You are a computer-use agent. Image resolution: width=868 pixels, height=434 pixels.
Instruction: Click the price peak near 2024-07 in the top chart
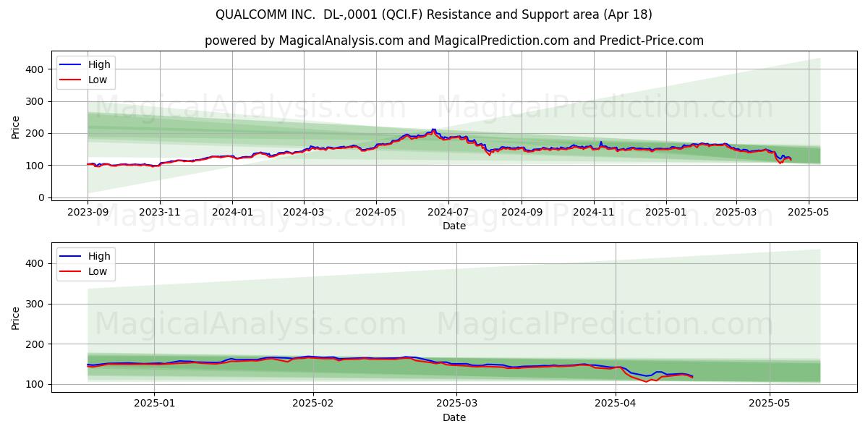(x=434, y=130)
